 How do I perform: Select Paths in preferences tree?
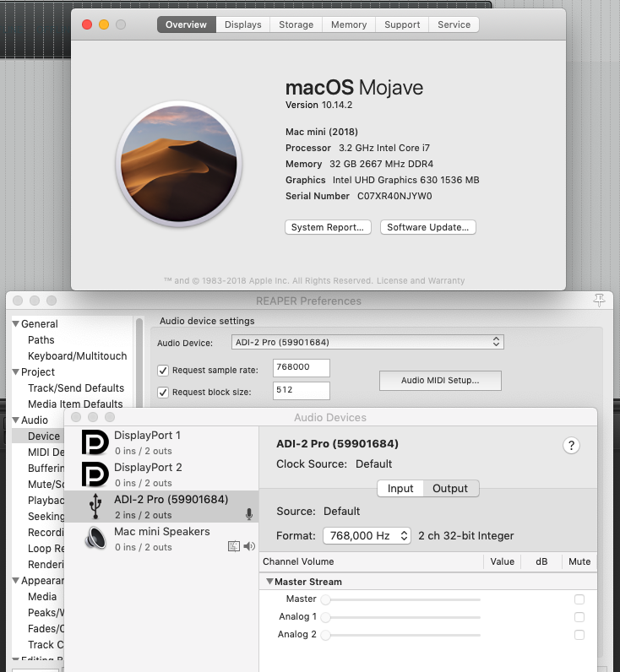[41, 340]
